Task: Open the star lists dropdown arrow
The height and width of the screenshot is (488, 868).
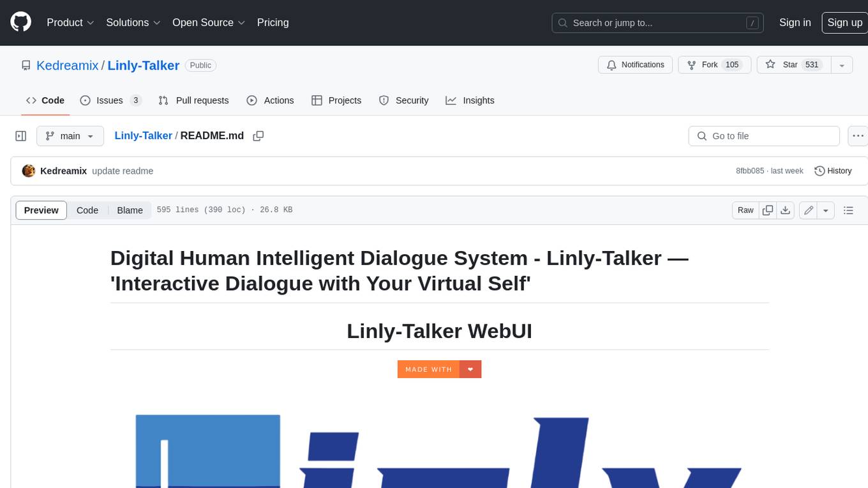Action: [842, 65]
